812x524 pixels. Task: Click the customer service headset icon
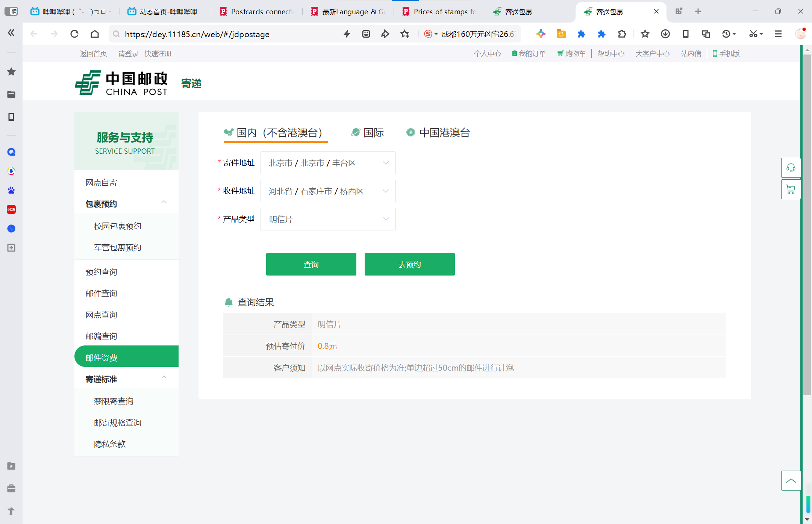791,168
